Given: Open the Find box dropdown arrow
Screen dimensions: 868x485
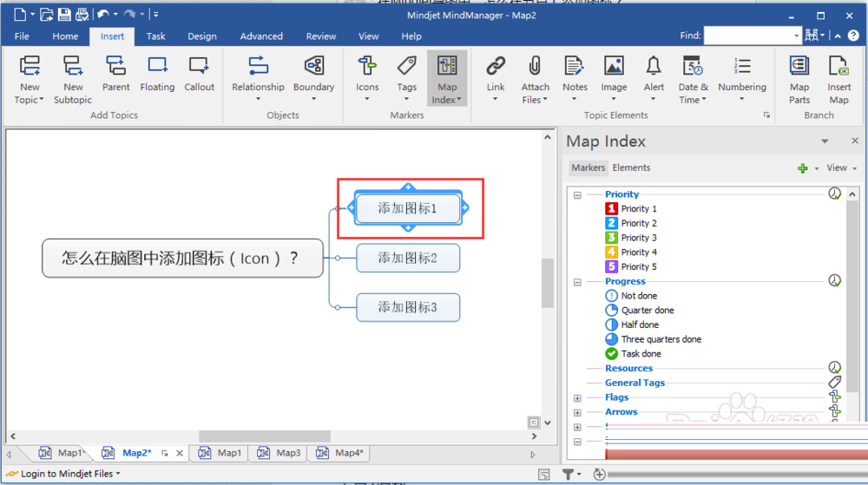Looking at the screenshot, I should [796, 36].
